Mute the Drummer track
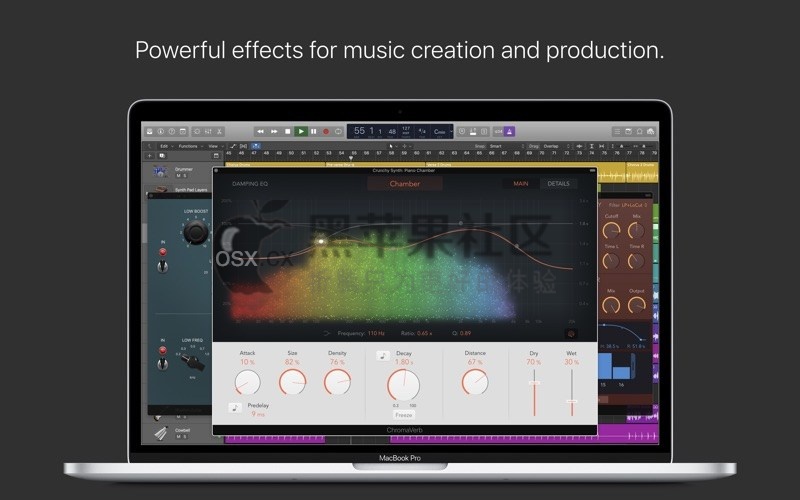 [179, 176]
